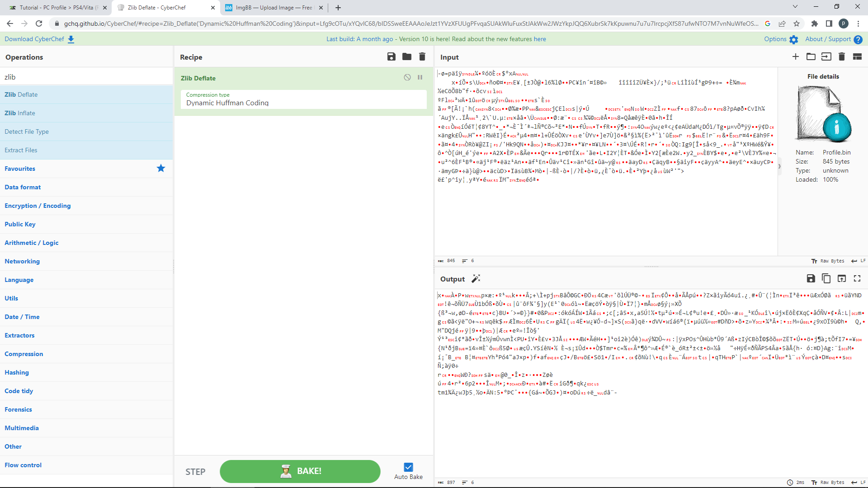
Task: Expand the Forensics category
Action: tap(86, 409)
